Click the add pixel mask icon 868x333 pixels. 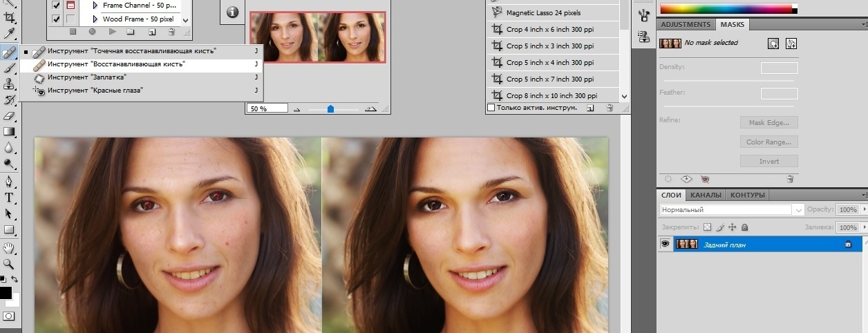pos(774,43)
